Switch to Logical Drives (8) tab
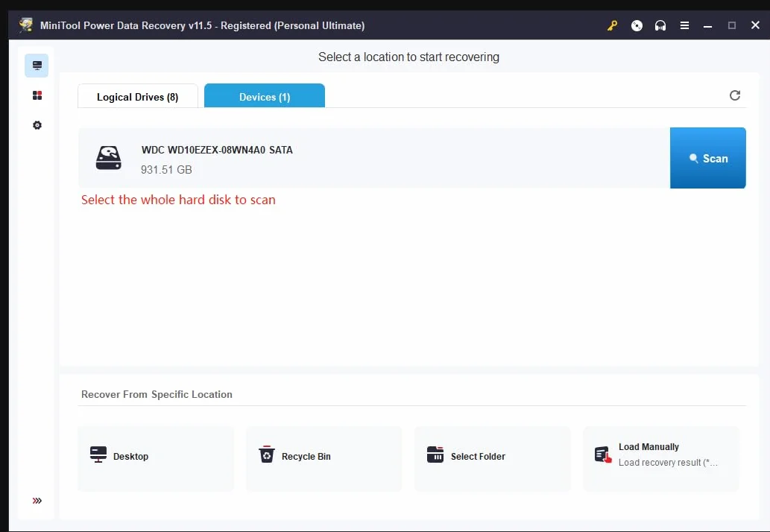The image size is (770, 532). (137, 96)
